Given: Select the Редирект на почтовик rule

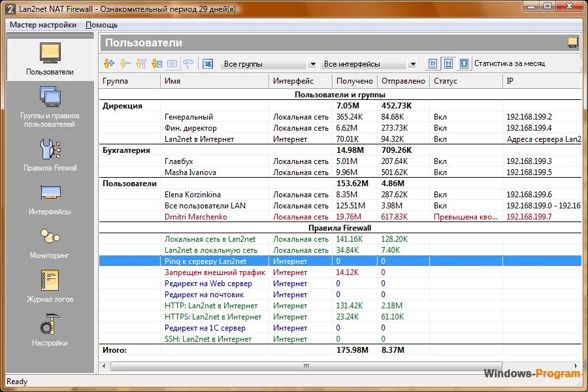Looking at the screenshot, I should (x=340, y=295).
